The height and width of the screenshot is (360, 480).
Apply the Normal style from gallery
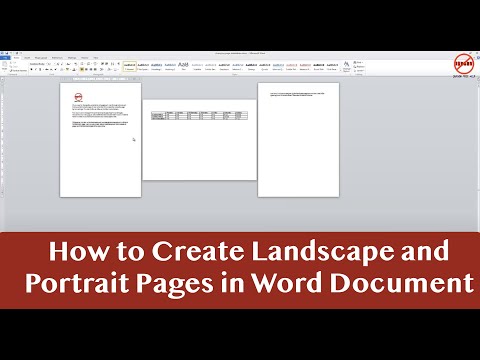tap(130, 66)
